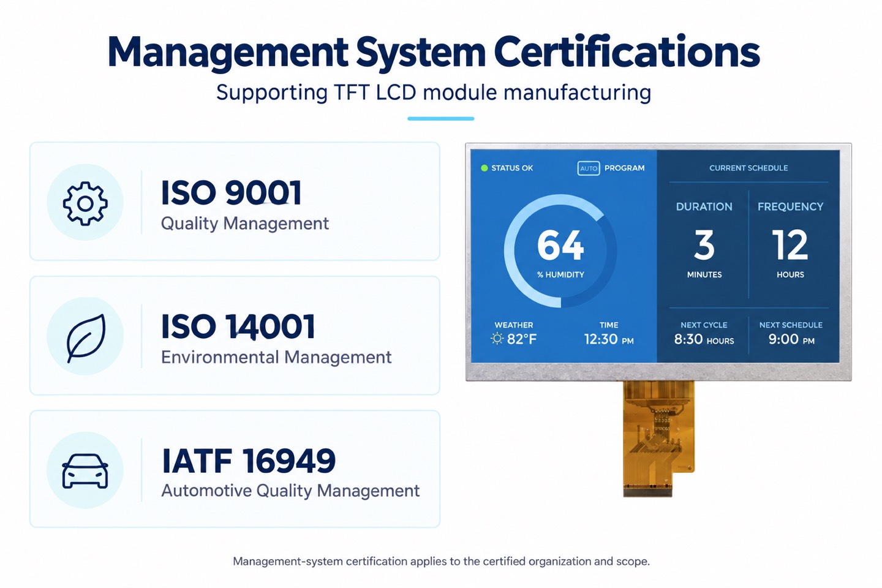Click the 8:30 HOURS next cycle value
Screen dimensions: 882x588
704,339
